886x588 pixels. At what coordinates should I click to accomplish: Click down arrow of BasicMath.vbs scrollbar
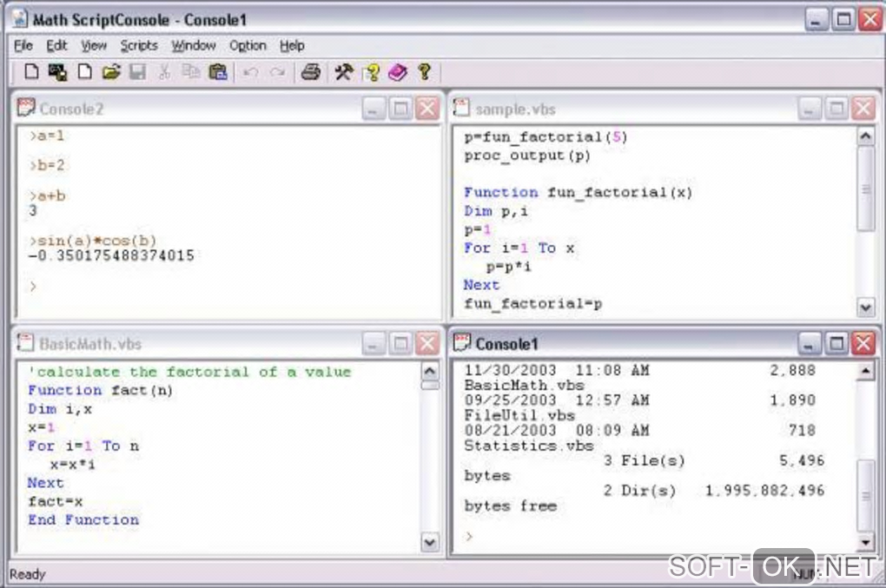click(429, 542)
